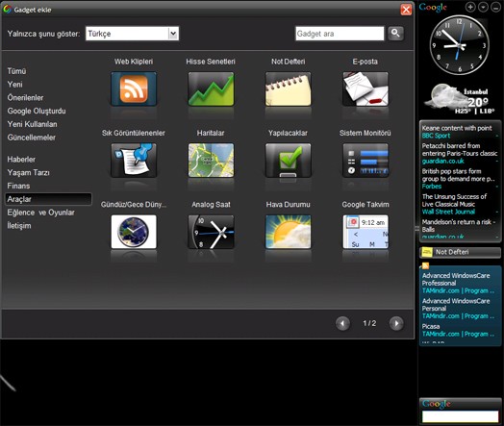The height and width of the screenshot is (426, 504).
Task: Open the Picasa feed item
Action: coord(431,326)
